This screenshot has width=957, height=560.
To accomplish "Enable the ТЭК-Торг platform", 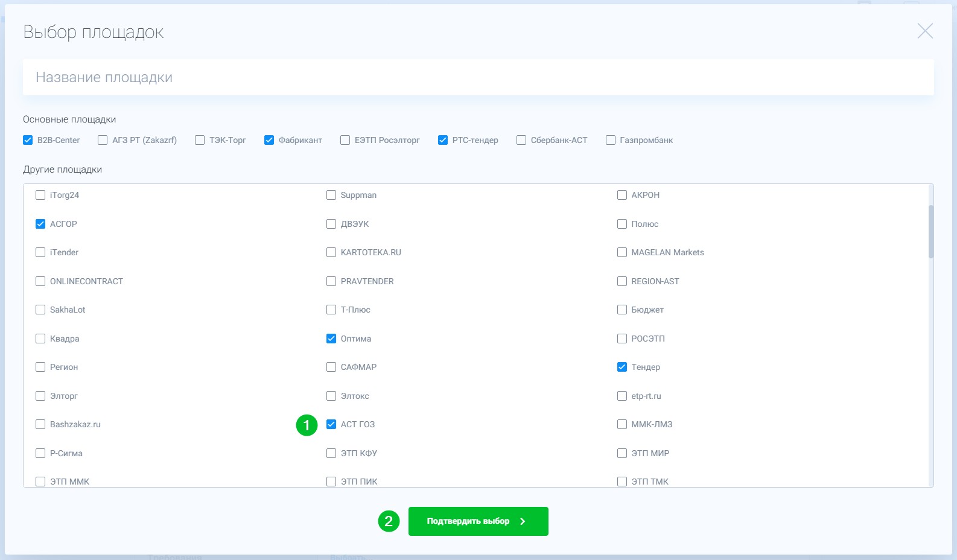I will tap(200, 140).
